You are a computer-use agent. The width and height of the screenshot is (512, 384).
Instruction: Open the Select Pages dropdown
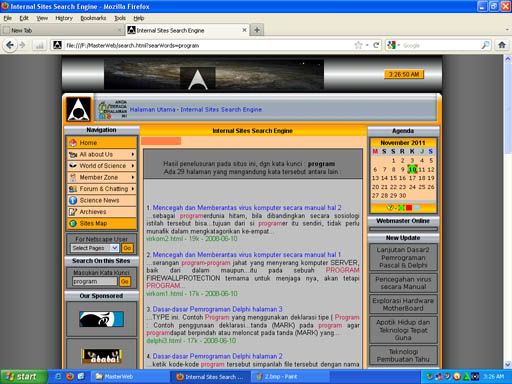[115, 248]
